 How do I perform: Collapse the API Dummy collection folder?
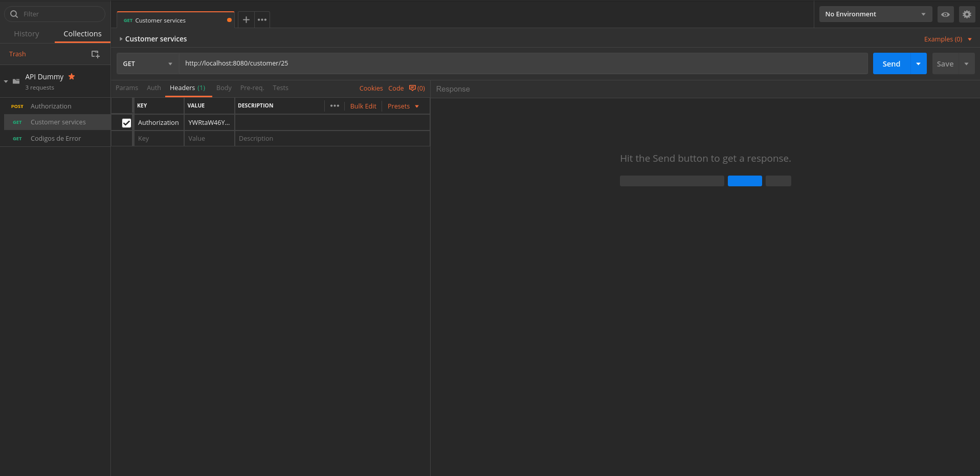6,81
